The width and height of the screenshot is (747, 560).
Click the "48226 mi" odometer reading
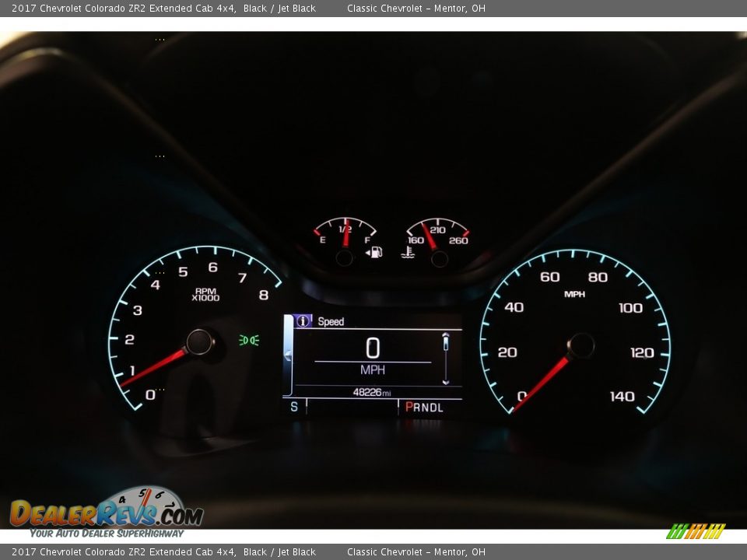(x=372, y=392)
